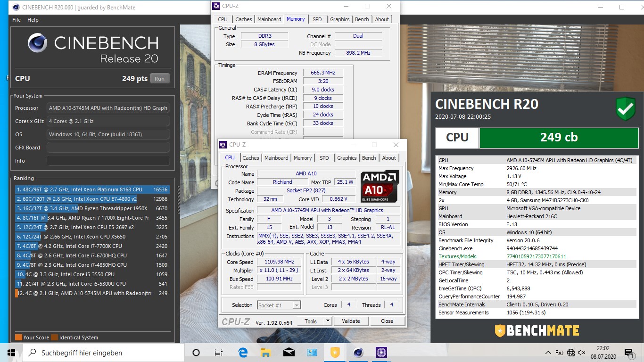Viewport: 644px width, 362px height.
Task: Click the Cinebench title bar app icon
Action: [16, 7]
